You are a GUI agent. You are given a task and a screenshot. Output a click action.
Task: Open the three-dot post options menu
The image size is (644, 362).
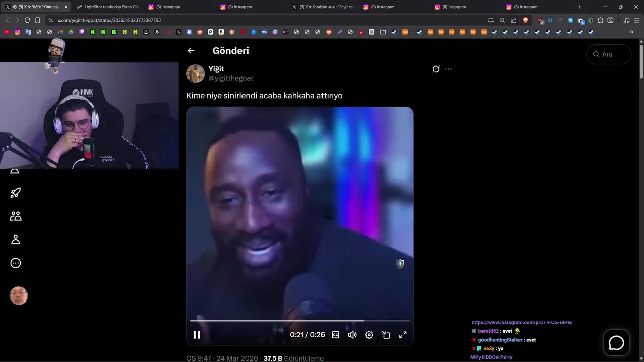click(449, 69)
